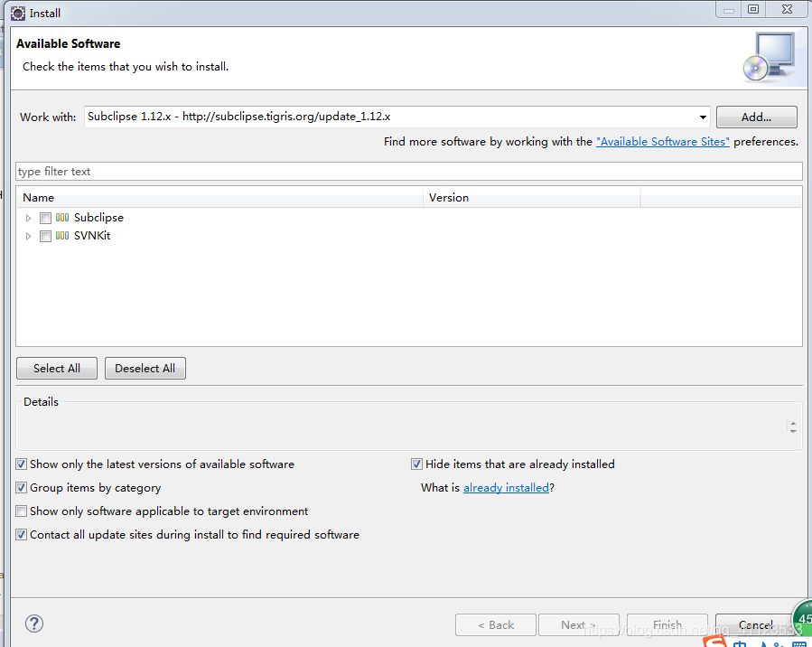Click the help question mark icon
The image size is (812, 647).
pyautogui.click(x=34, y=624)
